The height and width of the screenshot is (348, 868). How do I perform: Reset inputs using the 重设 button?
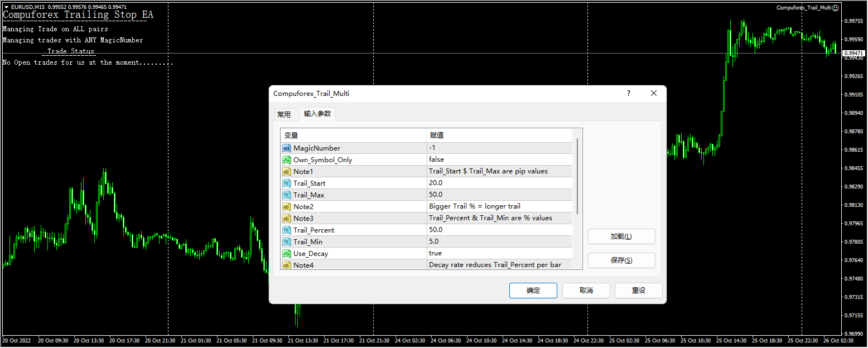click(638, 290)
